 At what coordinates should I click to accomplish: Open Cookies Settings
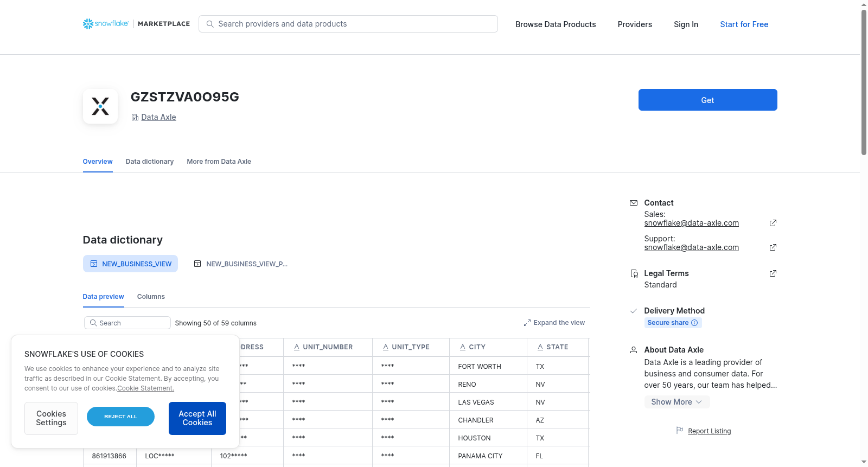(x=51, y=418)
